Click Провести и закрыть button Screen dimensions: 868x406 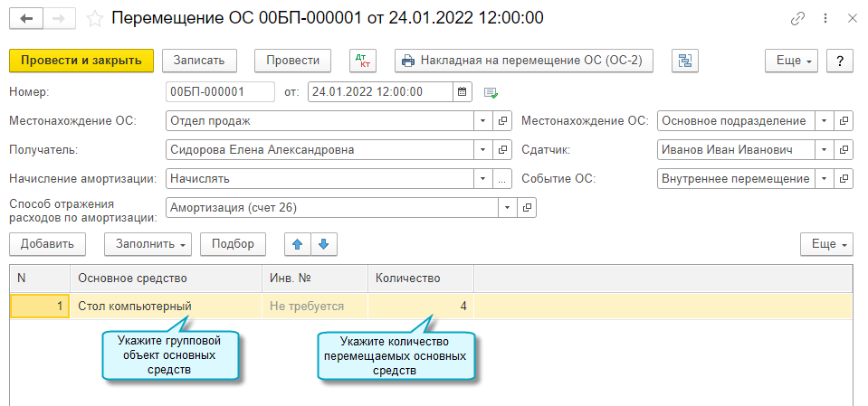[x=81, y=61]
